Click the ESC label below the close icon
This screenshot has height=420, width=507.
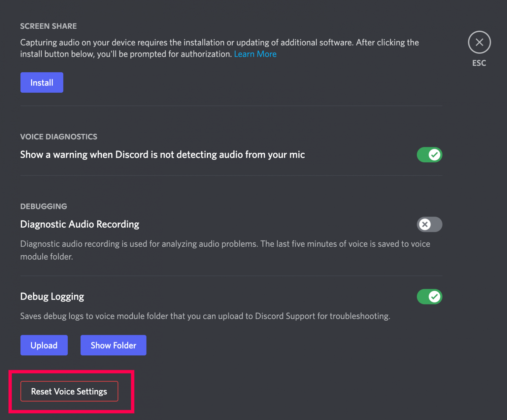pyautogui.click(x=479, y=63)
